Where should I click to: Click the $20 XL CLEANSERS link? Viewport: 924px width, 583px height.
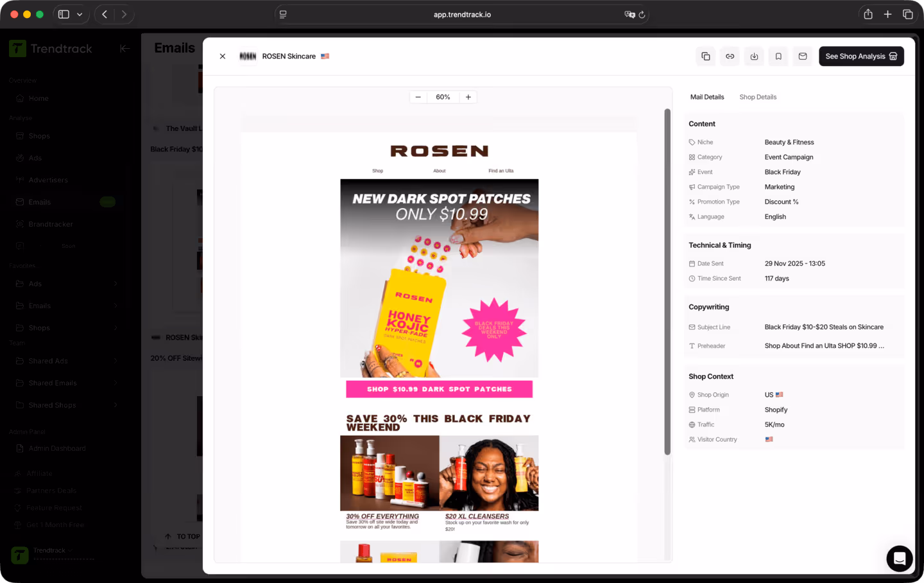(477, 516)
